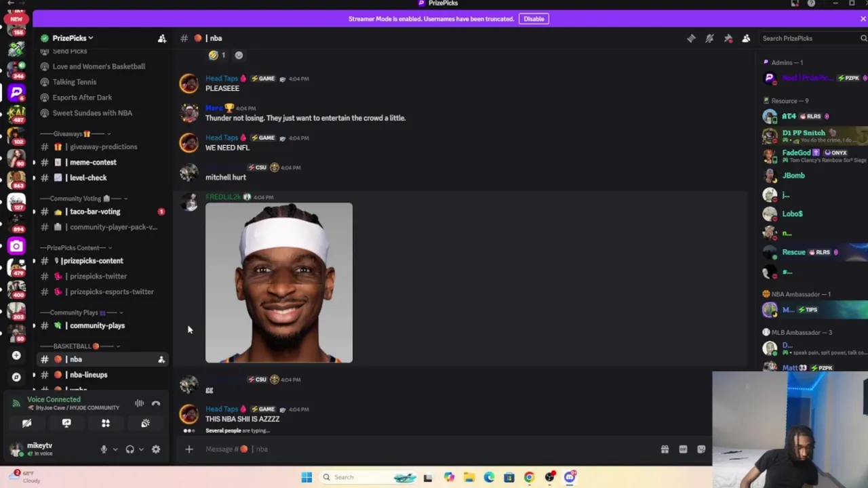Click mikeytv user avatar panel
The image size is (868, 488).
coord(38,449)
